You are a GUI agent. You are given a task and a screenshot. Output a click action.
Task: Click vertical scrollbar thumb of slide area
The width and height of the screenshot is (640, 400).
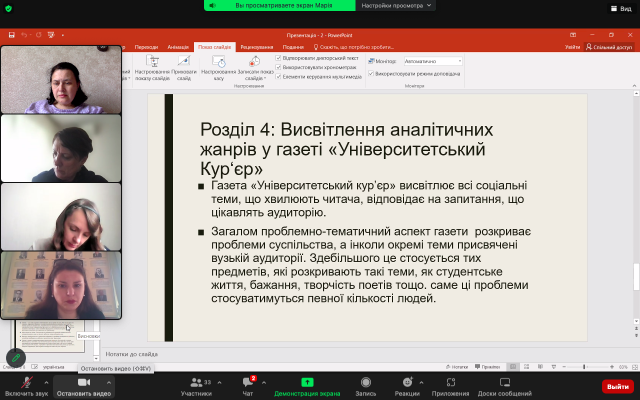pos(636,277)
